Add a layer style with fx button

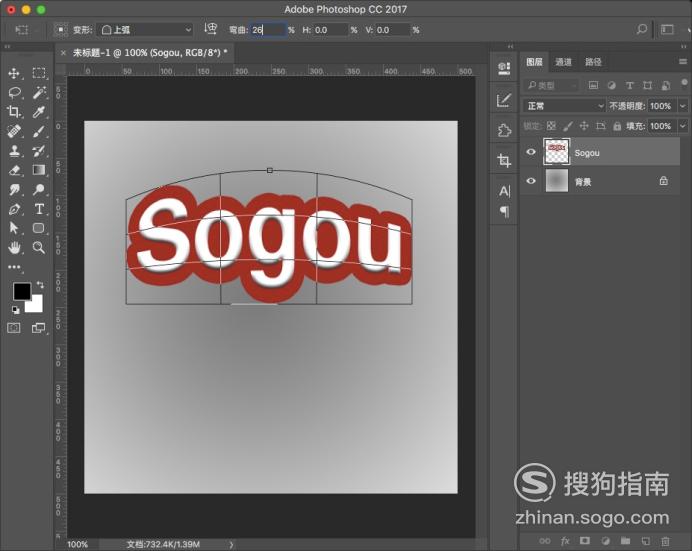click(565, 541)
